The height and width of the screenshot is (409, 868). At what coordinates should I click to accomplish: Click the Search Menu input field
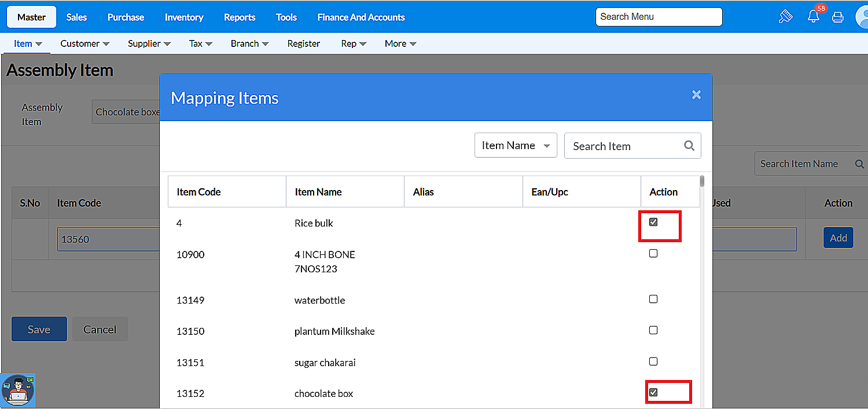coord(659,17)
